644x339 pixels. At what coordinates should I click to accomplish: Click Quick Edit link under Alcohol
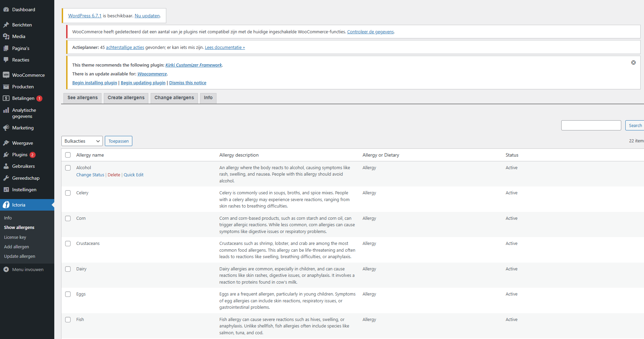pos(133,175)
